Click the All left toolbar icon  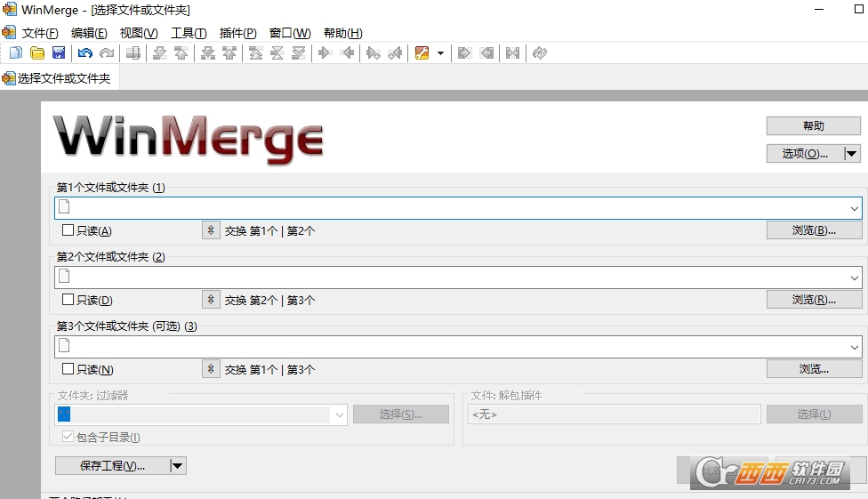487,53
